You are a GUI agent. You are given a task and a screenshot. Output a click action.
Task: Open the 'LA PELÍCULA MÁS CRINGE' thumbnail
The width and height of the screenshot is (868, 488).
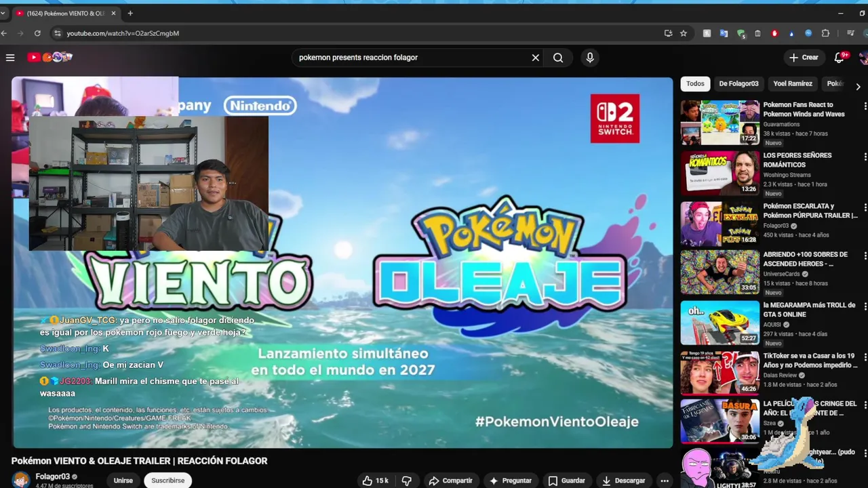click(720, 421)
